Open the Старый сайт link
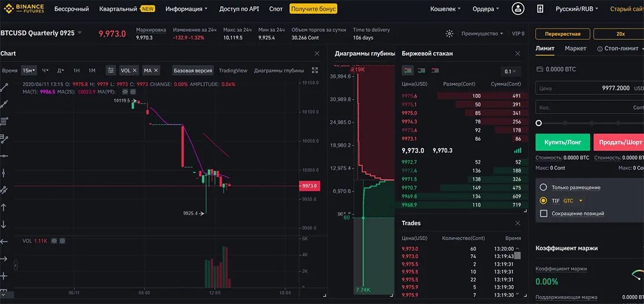Screen dimensions: 644x304 [627, 9]
